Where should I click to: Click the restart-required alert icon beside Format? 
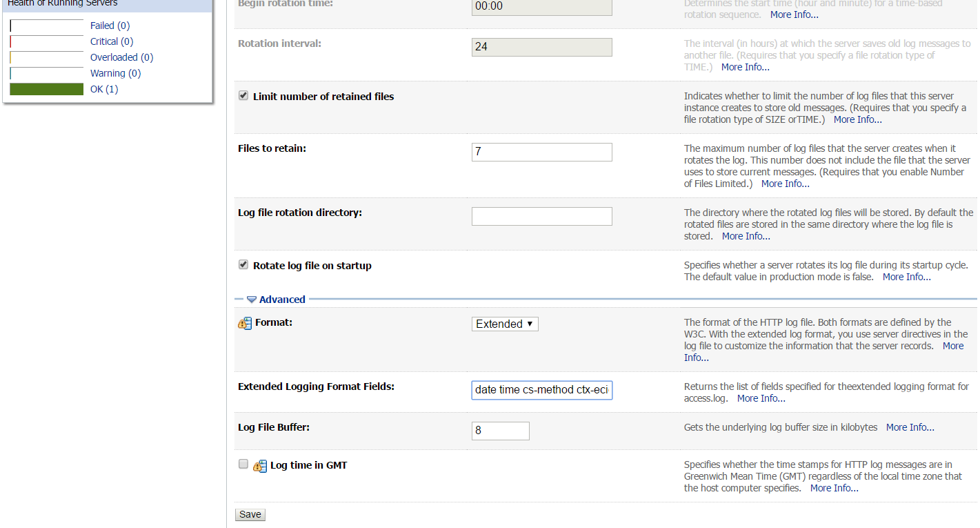[245, 323]
